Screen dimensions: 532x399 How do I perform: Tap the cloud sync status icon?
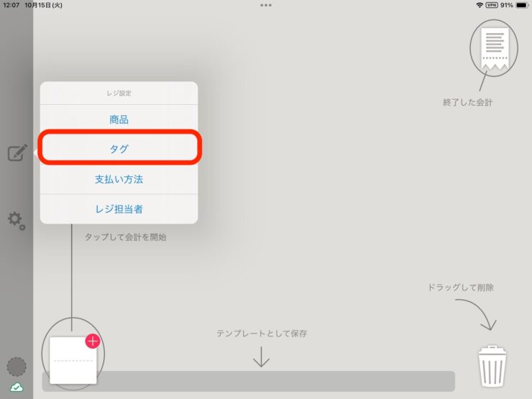pyautogui.click(x=17, y=387)
